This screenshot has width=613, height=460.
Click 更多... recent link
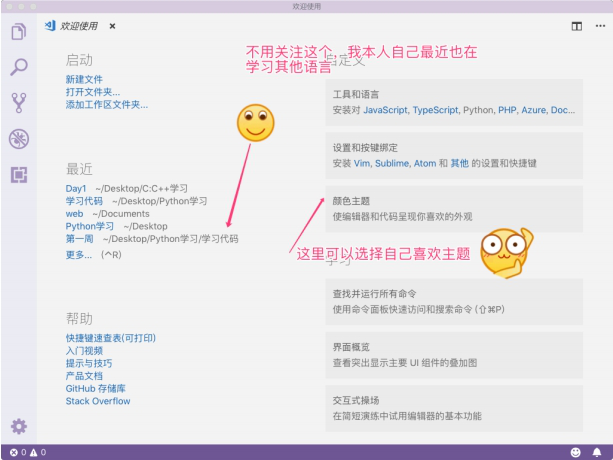click(x=79, y=255)
